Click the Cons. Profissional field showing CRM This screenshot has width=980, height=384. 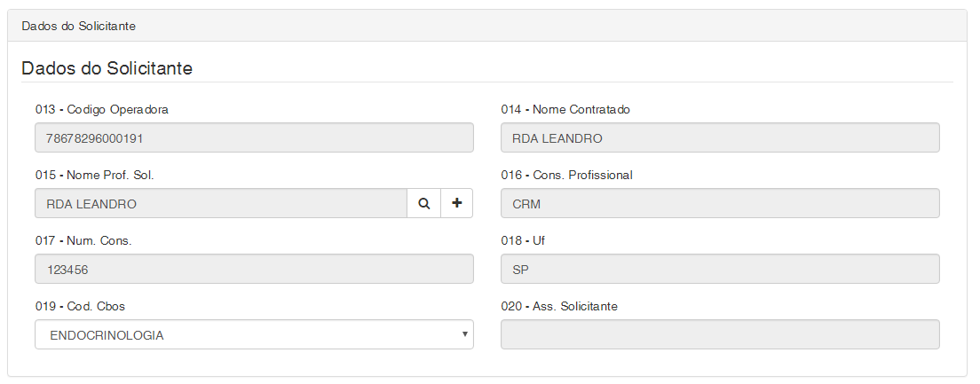tap(720, 203)
